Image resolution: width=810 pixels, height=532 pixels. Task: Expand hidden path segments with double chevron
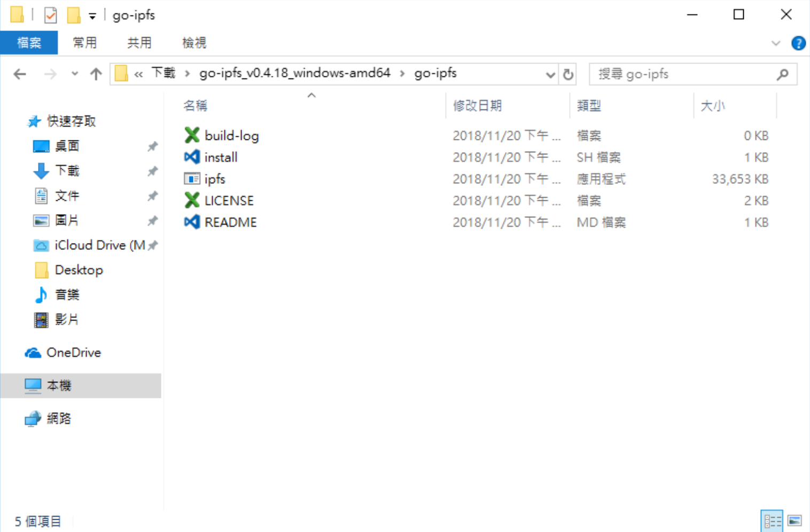coord(138,74)
